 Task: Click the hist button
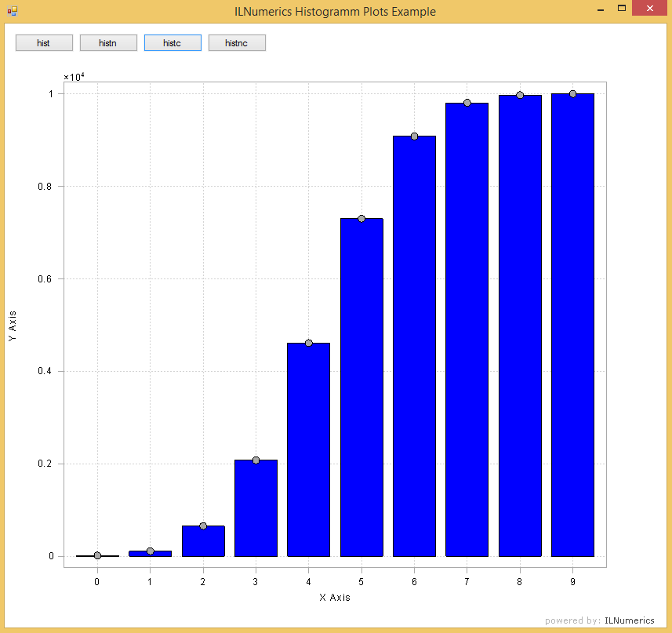(44, 43)
